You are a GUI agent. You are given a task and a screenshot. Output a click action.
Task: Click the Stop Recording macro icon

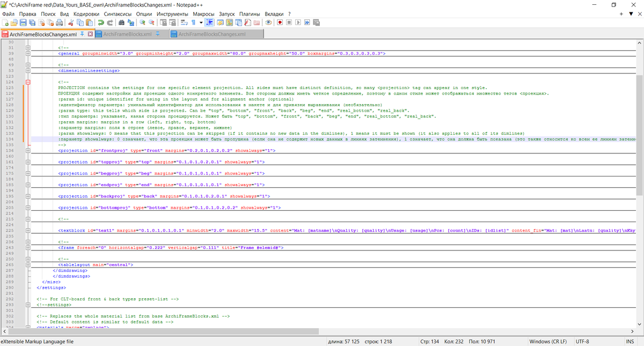289,23
